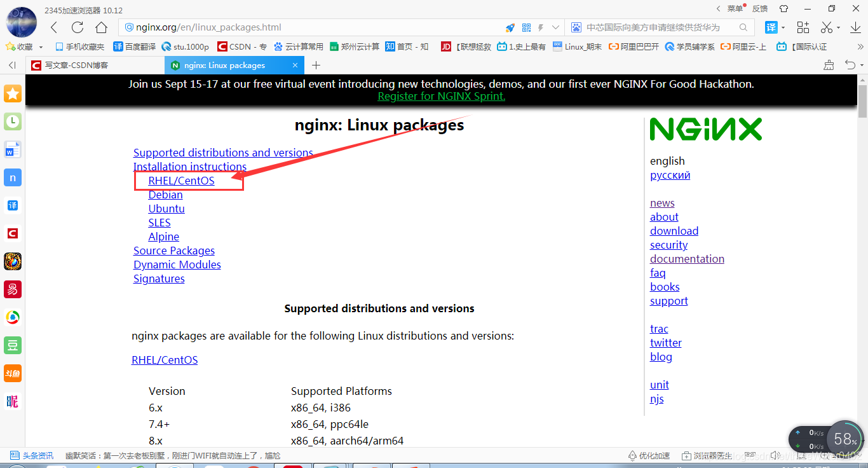Open the Source Packages link

click(x=174, y=251)
